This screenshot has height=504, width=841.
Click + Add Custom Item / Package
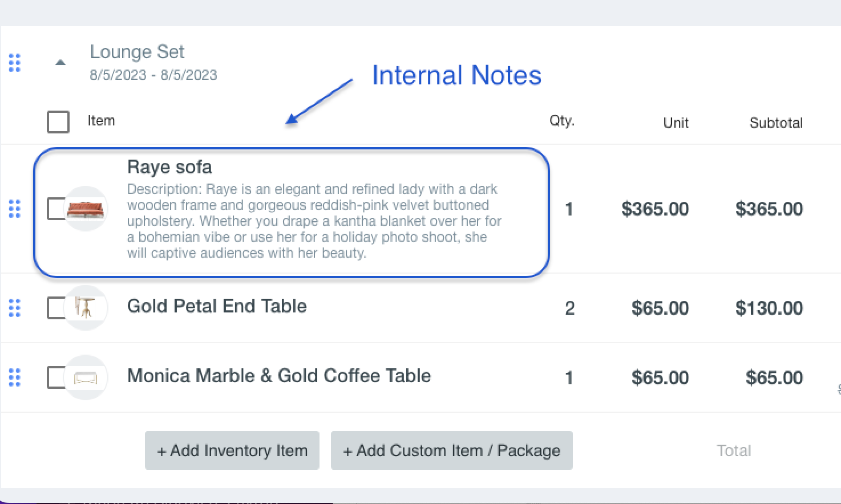pyautogui.click(x=452, y=450)
